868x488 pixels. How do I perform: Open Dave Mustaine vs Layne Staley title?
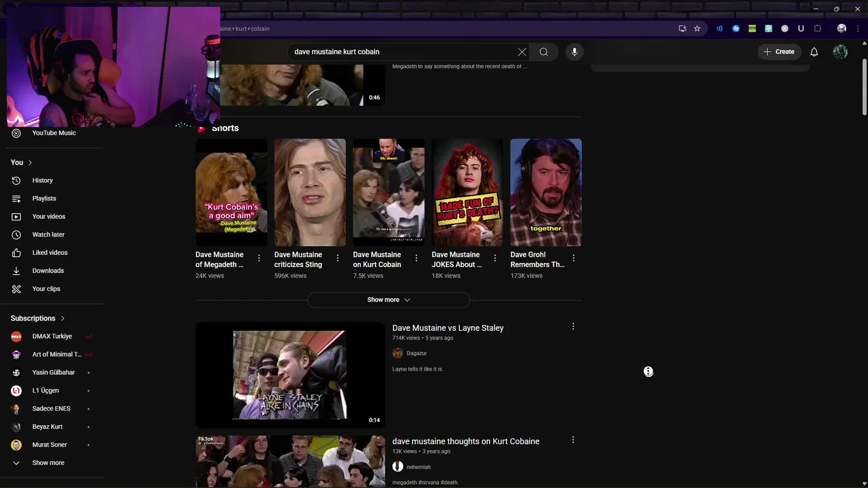[448, 328]
